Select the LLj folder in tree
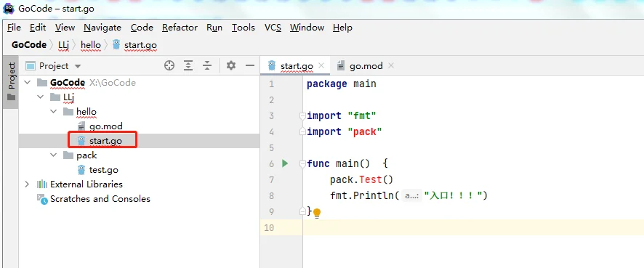The image size is (644, 268). tap(68, 97)
